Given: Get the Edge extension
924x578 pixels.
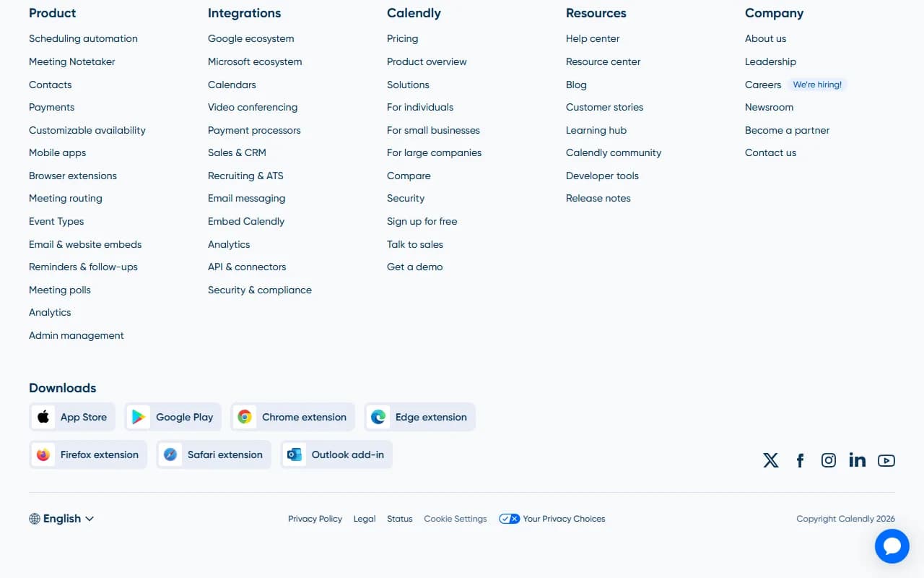Looking at the screenshot, I should click(x=419, y=417).
